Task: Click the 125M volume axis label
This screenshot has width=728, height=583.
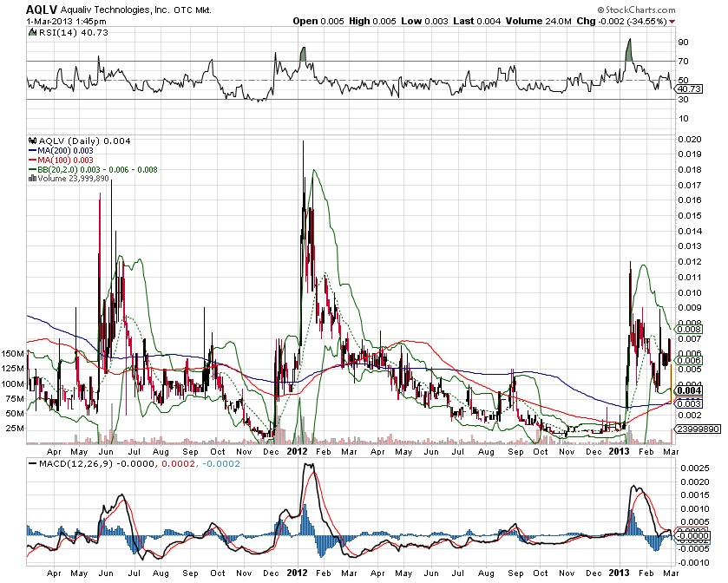Action: tap(13, 369)
